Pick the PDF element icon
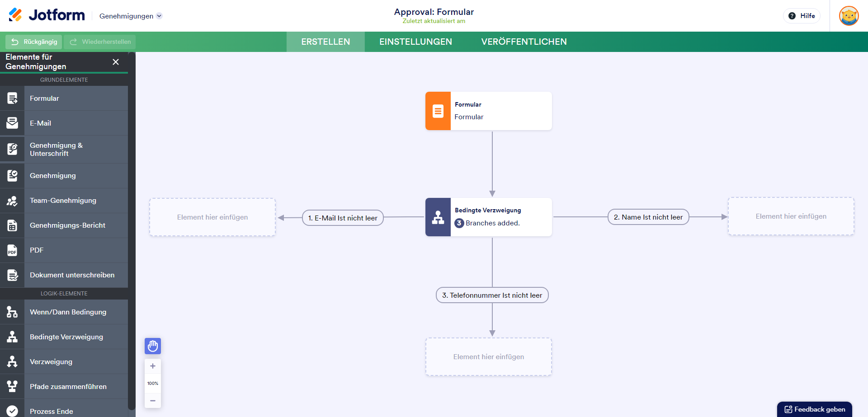 [12, 250]
